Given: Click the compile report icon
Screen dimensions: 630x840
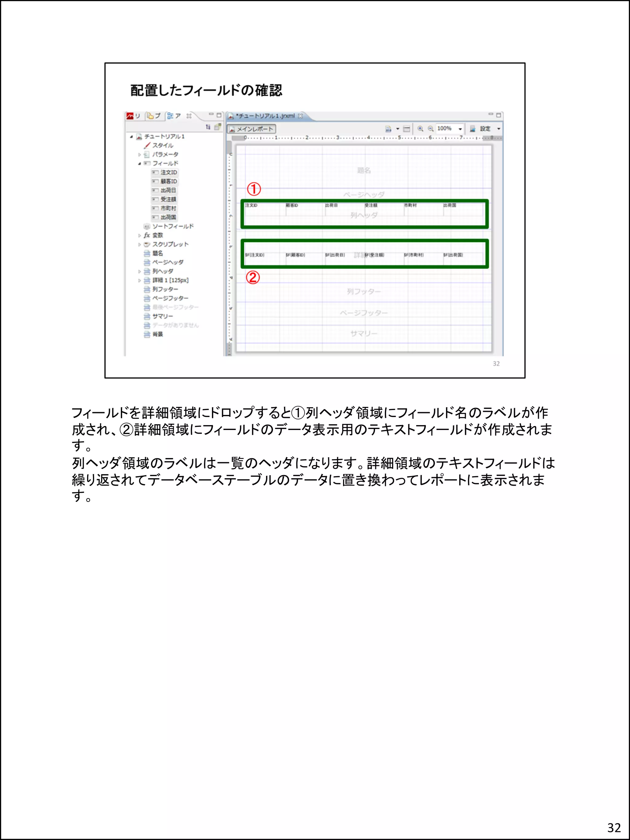Looking at the screenshot, I should (x=388, y=129).
